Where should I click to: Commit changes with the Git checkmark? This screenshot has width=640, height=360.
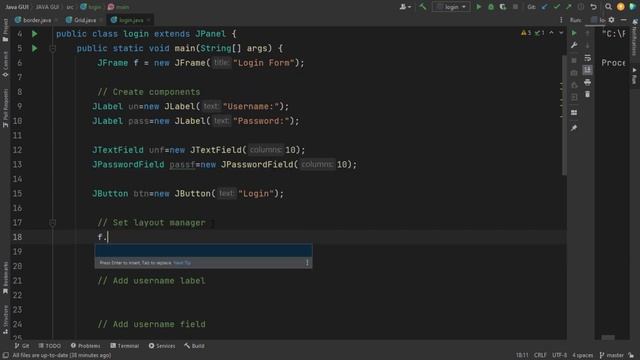click(557, 7)
